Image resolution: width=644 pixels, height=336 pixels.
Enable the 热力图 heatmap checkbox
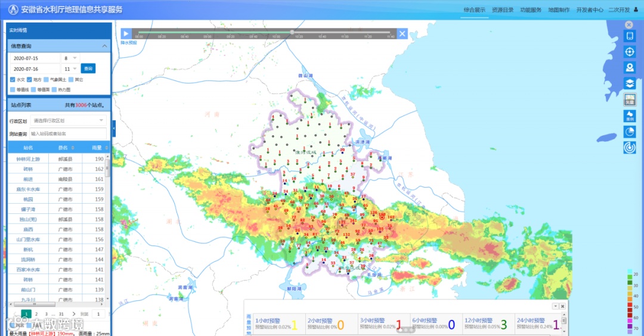54,89
